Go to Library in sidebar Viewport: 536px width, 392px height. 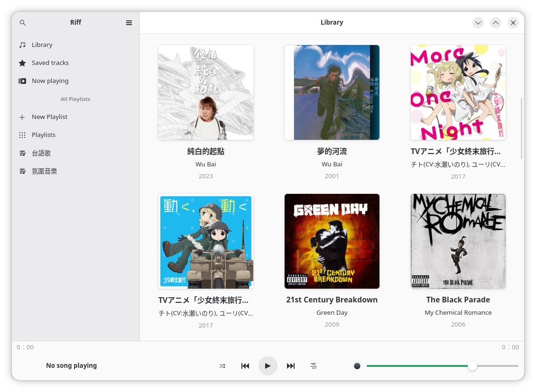click(42, 45)
